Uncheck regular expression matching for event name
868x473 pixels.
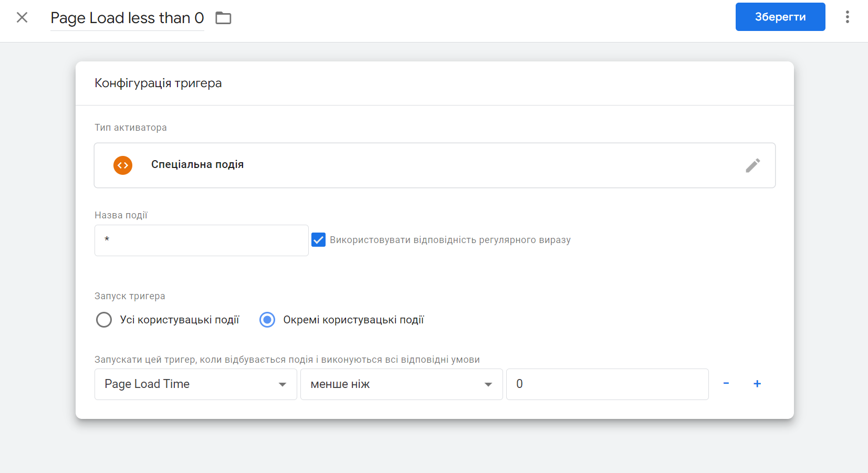click(319, 239)
